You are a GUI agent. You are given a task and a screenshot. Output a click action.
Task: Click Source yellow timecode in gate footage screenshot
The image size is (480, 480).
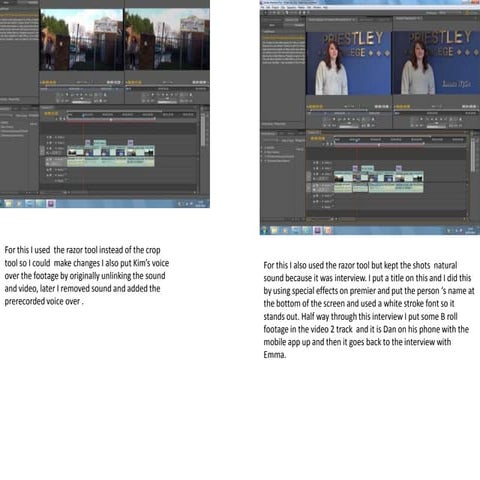(x=48, y=82)
